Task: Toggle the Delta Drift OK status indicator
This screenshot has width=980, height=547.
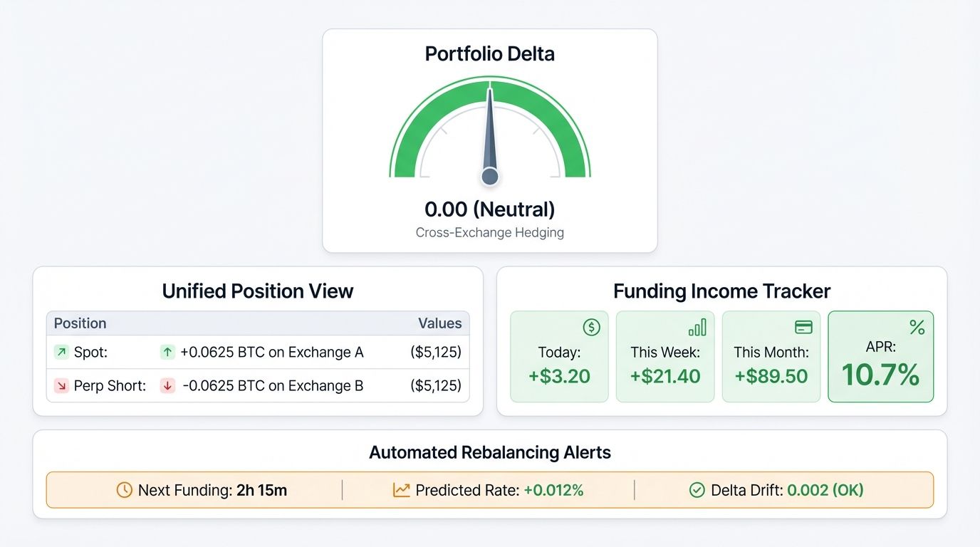Action: click(826, 490)
